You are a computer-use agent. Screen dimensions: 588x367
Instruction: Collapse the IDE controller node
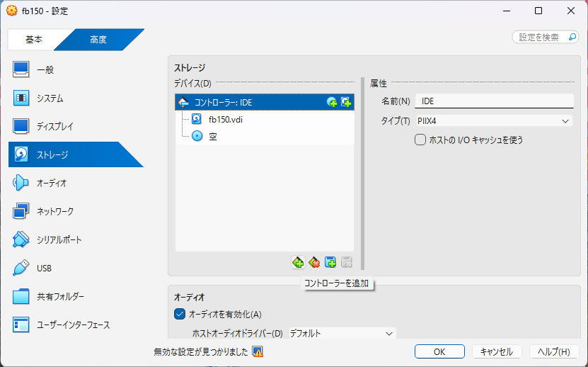(183, 102)
